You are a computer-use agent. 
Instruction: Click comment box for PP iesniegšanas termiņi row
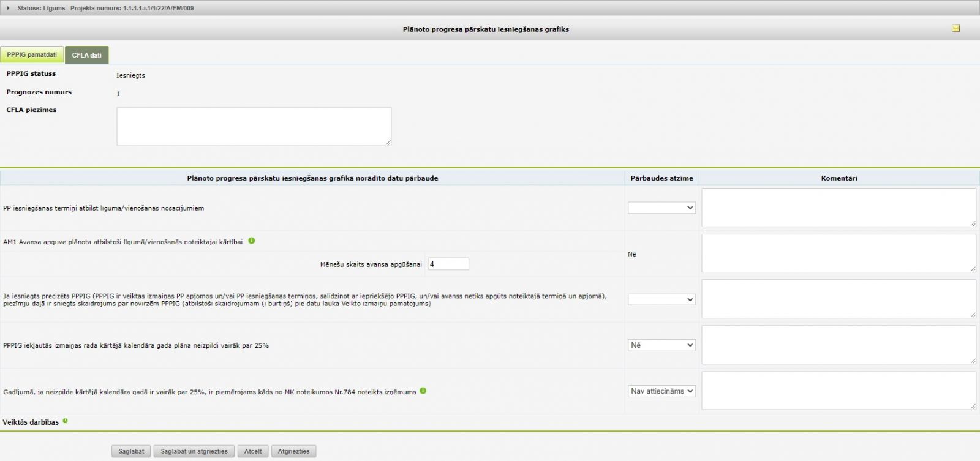tap(839, 208)
